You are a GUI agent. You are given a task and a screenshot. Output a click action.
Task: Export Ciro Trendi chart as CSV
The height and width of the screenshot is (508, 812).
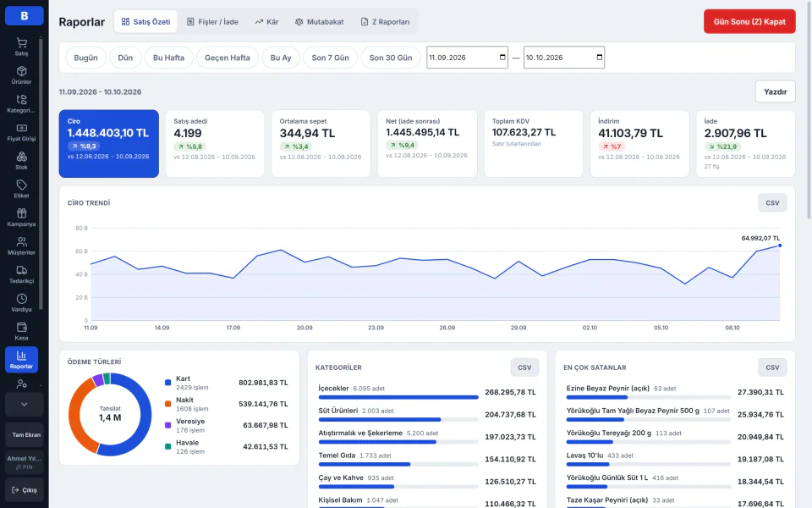[x=772, y=203]
